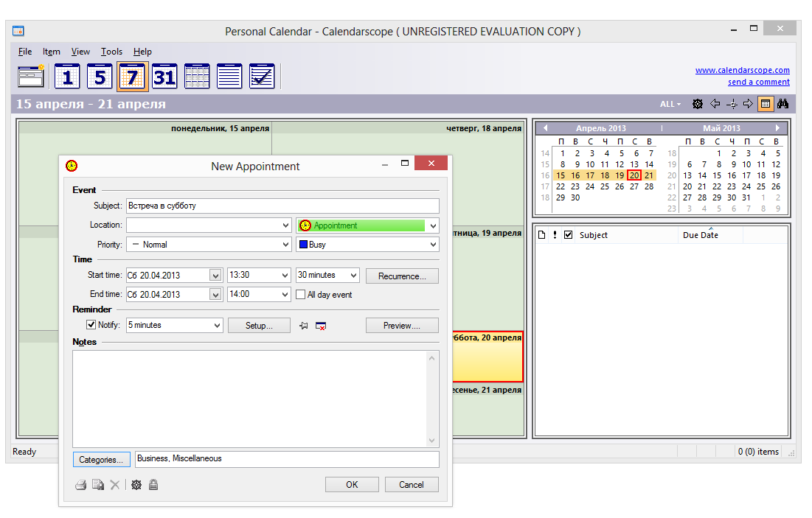812x518 pixels.
Task: Click the Categories button
Action: point(101,460)
